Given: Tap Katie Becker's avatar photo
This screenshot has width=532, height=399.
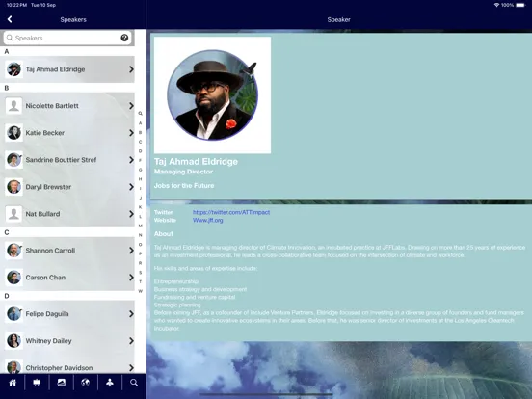Looking at the screenshot, I should tap(13, 133).
